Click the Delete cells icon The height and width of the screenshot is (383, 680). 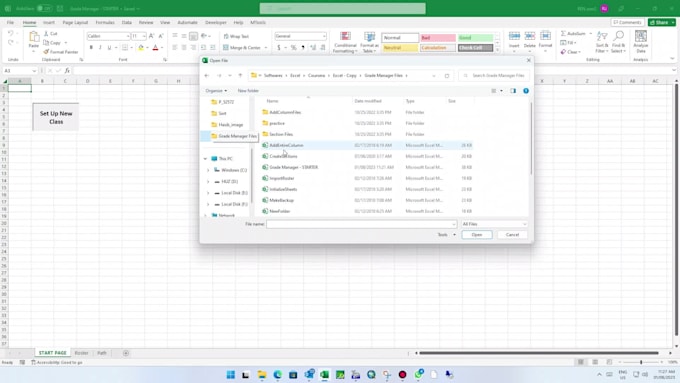click(x=530, y=36)
